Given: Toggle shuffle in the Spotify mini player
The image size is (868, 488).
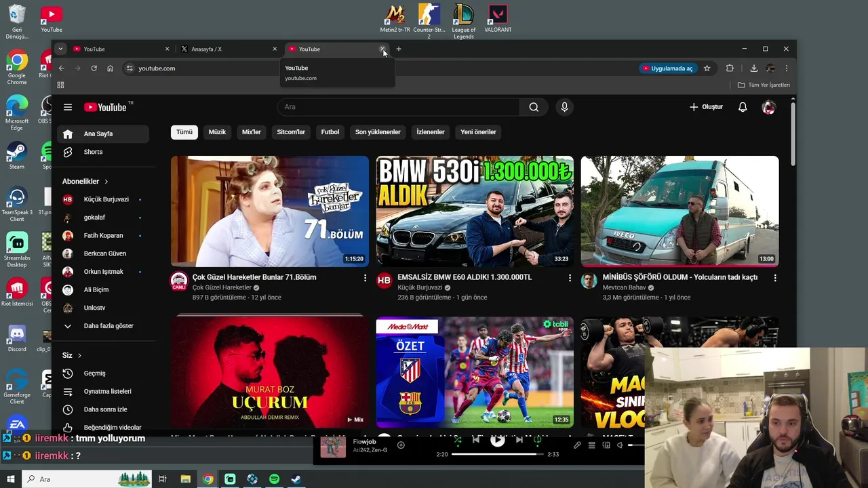Looking at the screenshot, I should pos(458,440).
